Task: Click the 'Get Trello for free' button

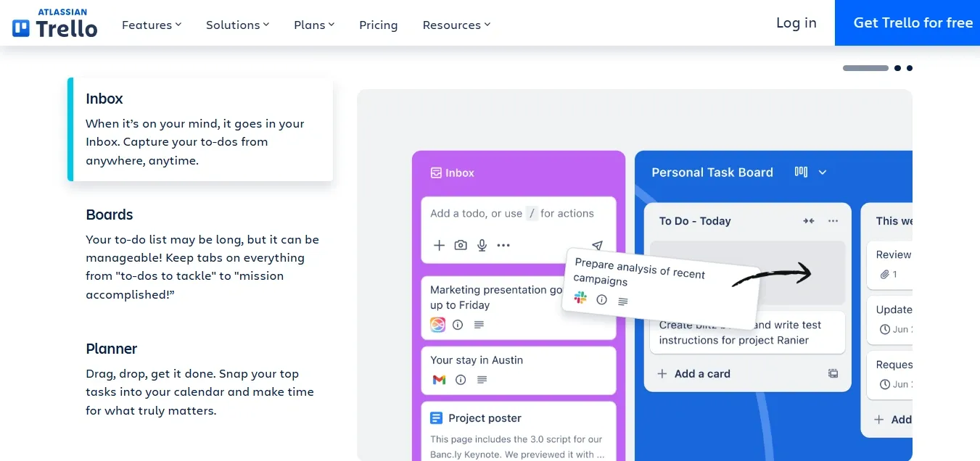Action: pyautogui.click(x=913, y=22)
